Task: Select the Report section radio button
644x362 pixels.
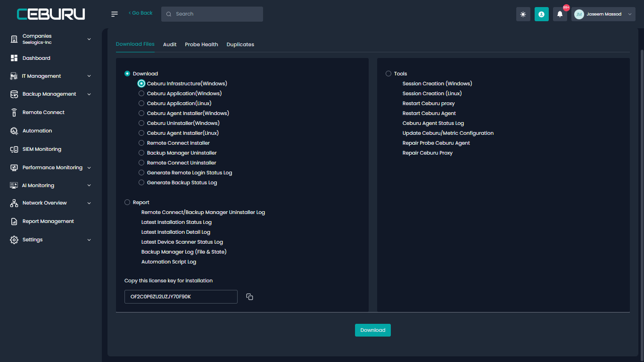Action: (127, 202)
